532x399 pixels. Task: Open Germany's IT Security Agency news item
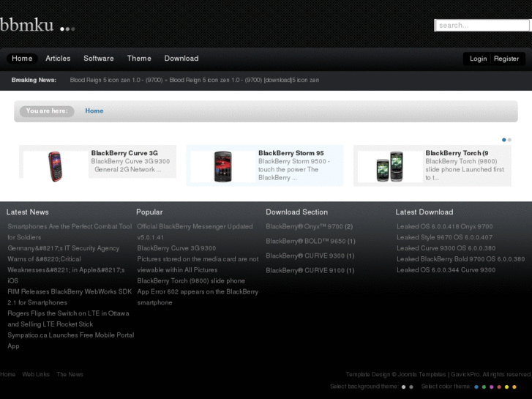tap(66, 264)
